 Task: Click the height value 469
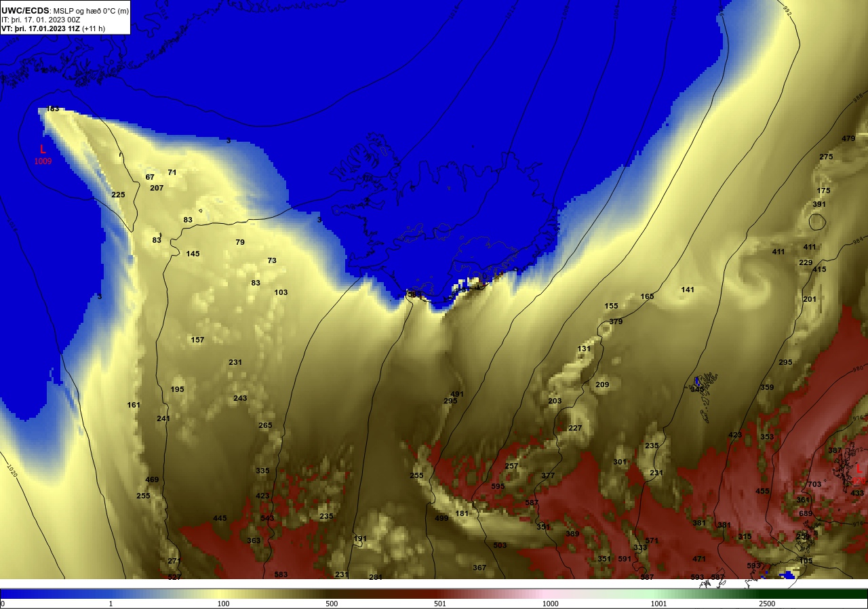152,480
